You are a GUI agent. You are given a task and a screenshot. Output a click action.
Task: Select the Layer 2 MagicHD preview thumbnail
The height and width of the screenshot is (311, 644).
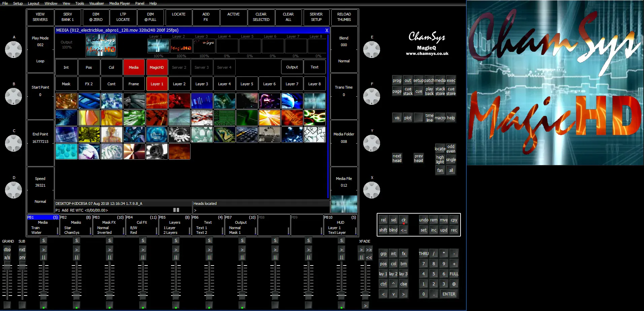click(x=181, y=46)
